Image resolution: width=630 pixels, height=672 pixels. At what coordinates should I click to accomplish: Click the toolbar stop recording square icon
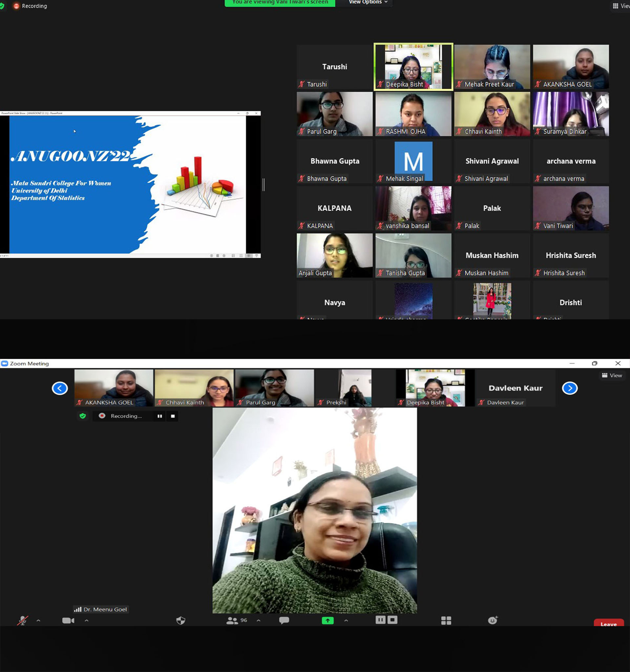click(x=392, y=619)
